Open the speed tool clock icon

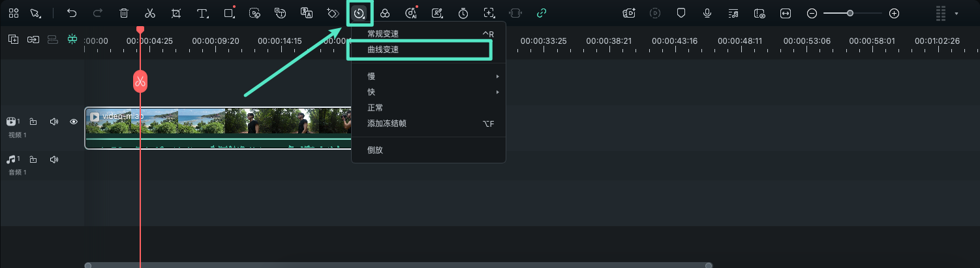click(359, 13)
